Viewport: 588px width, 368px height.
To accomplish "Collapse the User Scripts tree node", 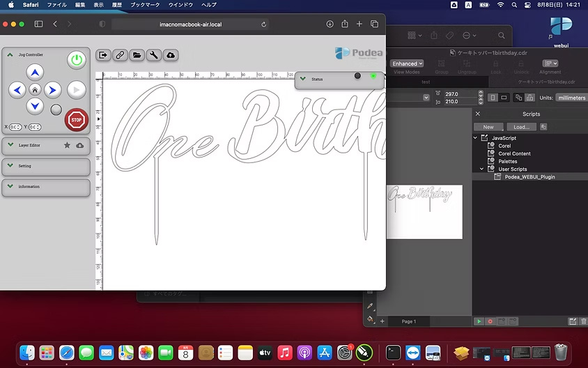I will (x=482, y=169).
